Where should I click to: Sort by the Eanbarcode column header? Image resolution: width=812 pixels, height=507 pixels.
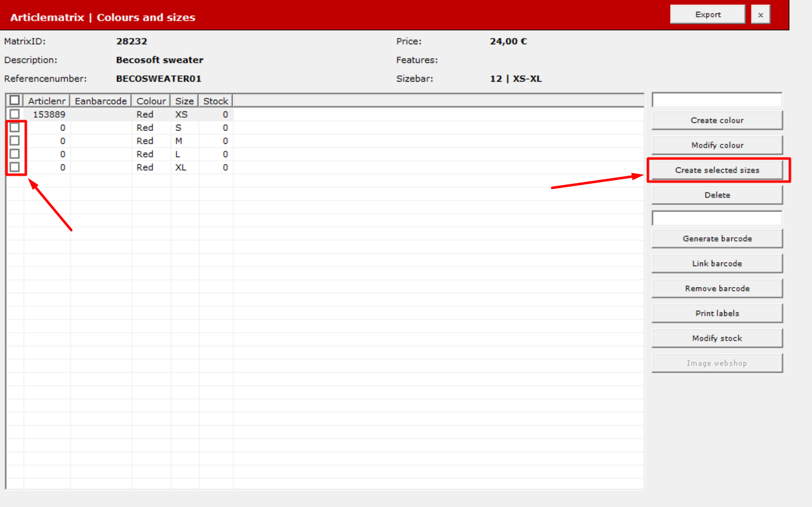click(101, 101)
